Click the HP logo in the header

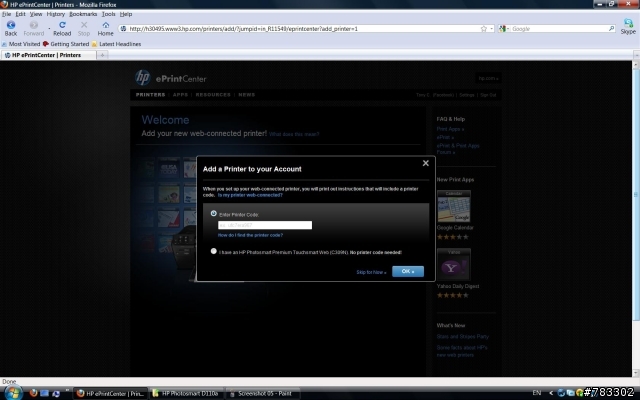pos(142,78)
